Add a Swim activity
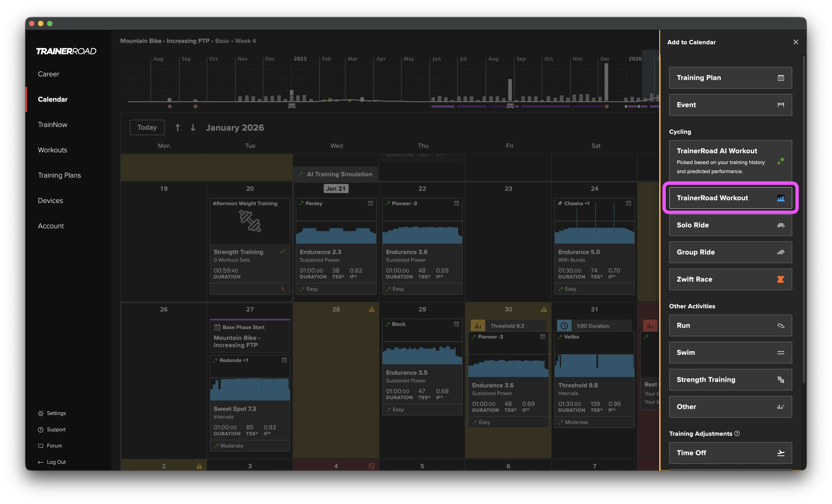Viewport: 832px width, 504px height. [x=730, y=352]
